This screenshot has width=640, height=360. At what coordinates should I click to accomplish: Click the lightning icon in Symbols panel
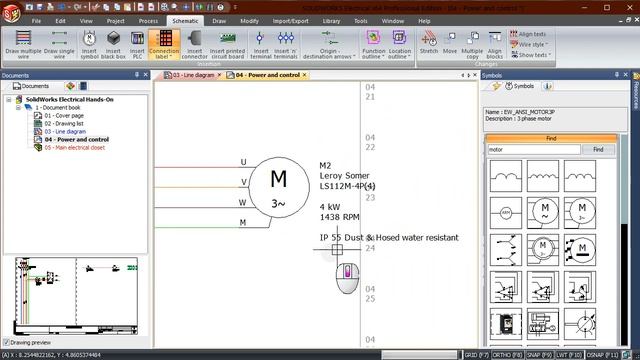tap(496, 86)
